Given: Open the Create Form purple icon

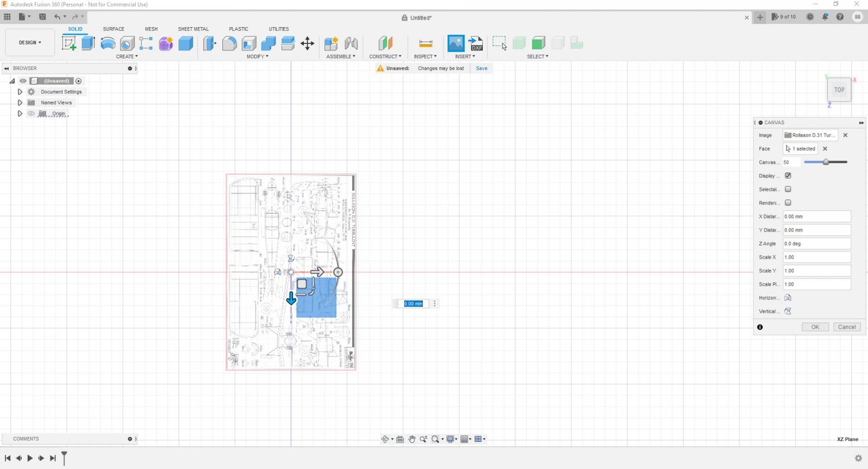Looking at the screenshot, I should pyautogui.click(x=166, y=43).
